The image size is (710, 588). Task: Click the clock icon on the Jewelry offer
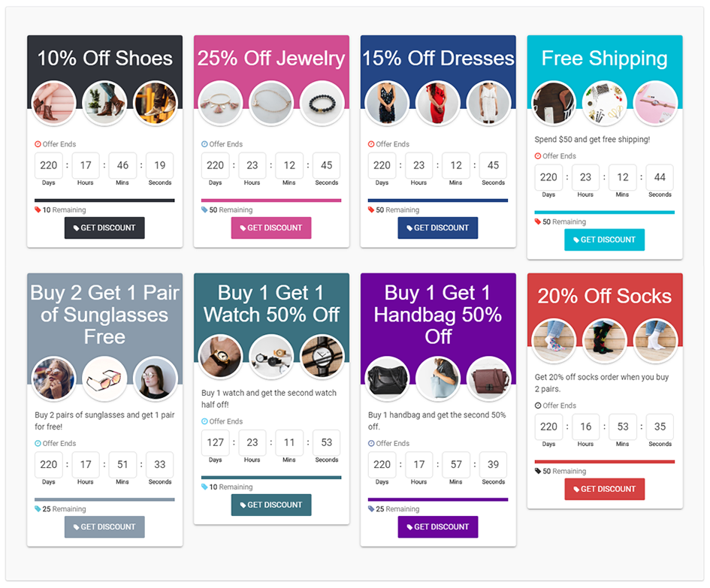205,144
